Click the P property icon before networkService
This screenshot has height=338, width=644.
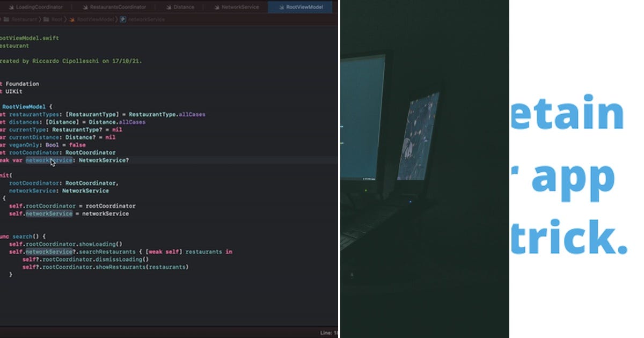[x=123, y=19]
